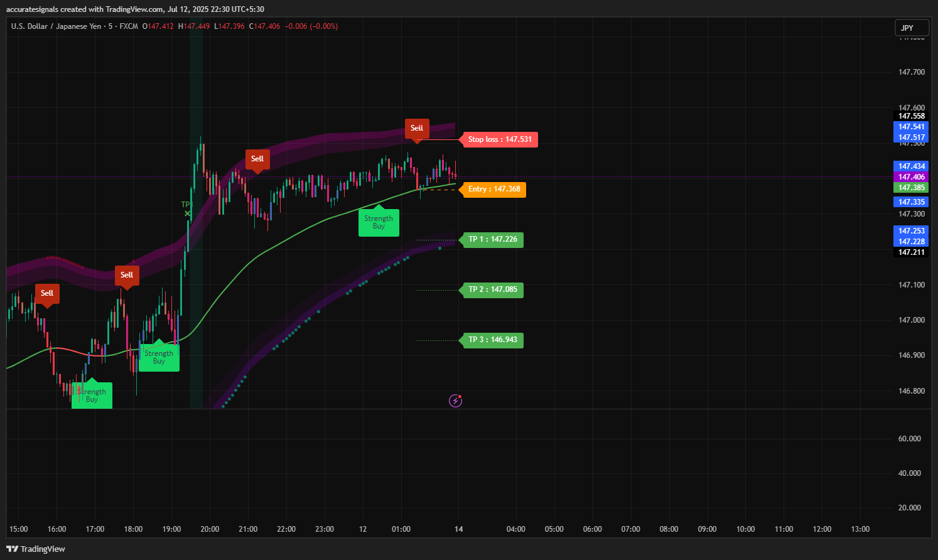Image resolution: width=938 pixels, height=560 pixels.
Task: Click the 21:00 time axis label
Action: point(248,529)
